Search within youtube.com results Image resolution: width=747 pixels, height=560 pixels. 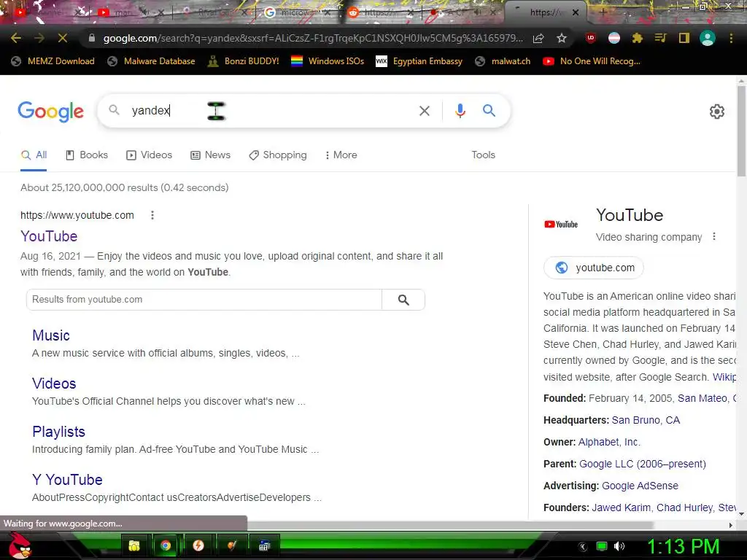click(403, 300)
